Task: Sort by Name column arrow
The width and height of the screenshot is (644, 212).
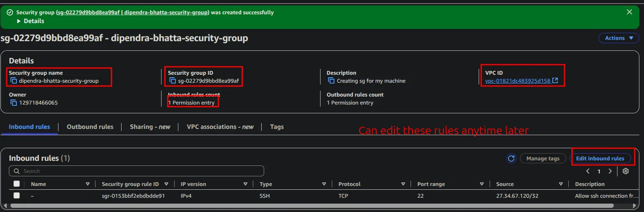Action: tap(87, 184)
